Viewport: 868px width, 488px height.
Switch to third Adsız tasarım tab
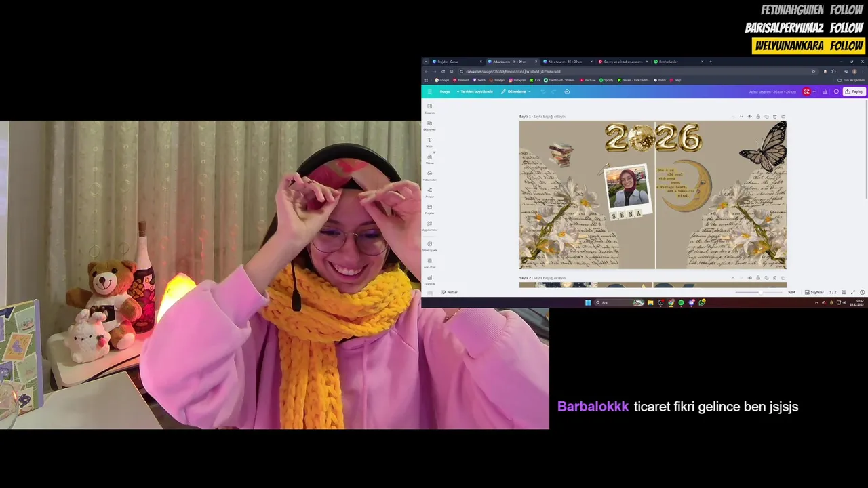coord(568,62)
